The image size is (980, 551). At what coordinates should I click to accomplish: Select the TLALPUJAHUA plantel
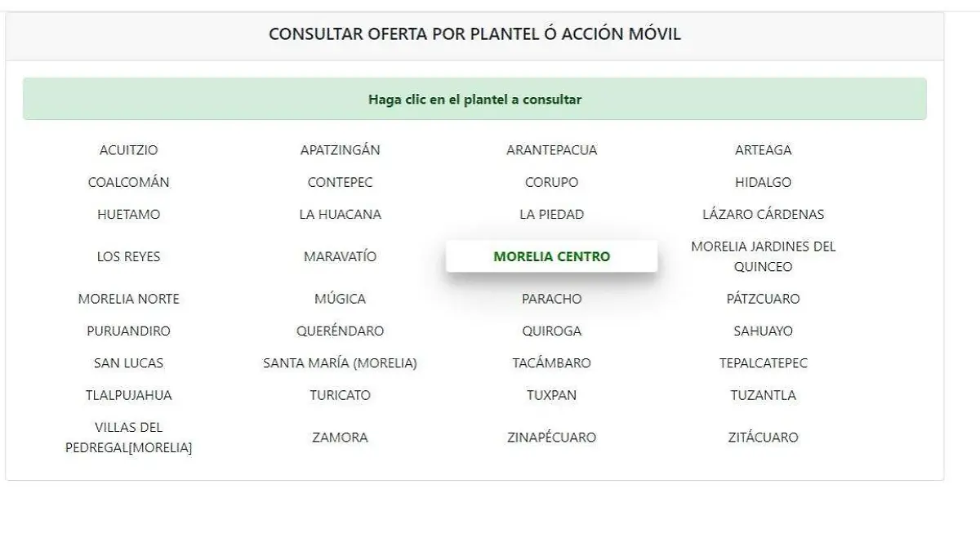click(x=128, y=395)
